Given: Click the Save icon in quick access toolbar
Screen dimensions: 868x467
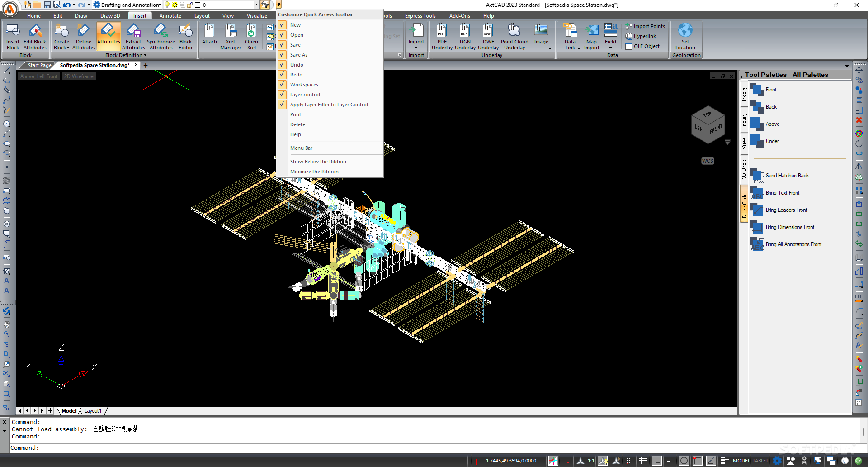Looking at the screenshot, I should point(47,5).
